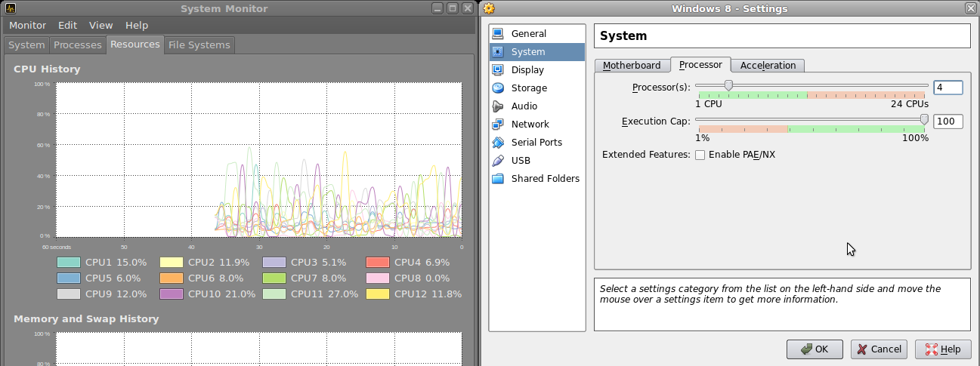Click the '24 CPUs' slider maximum label

point(910,104)
